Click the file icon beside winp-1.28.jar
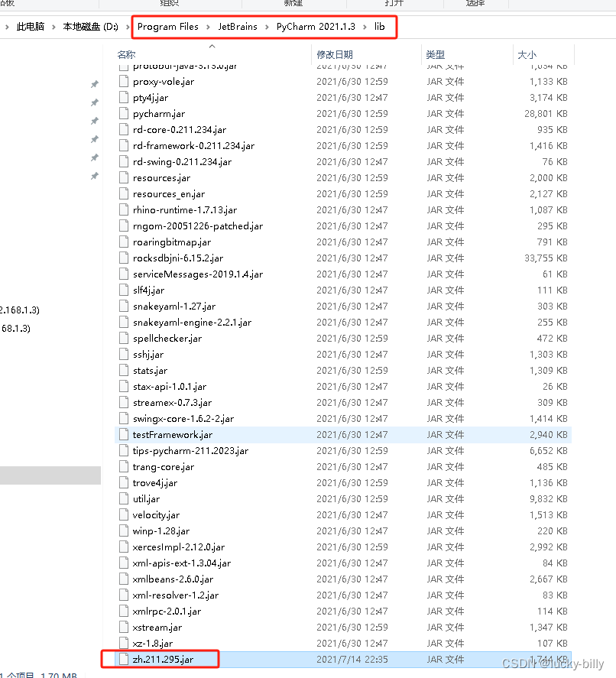This screenshot has height=678, width=616. point(124,530)
